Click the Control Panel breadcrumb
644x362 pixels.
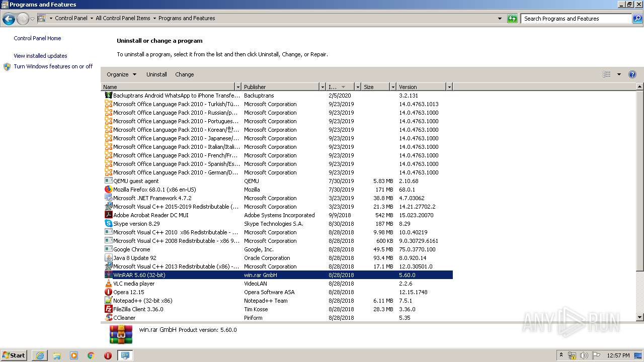coord(71,18)
